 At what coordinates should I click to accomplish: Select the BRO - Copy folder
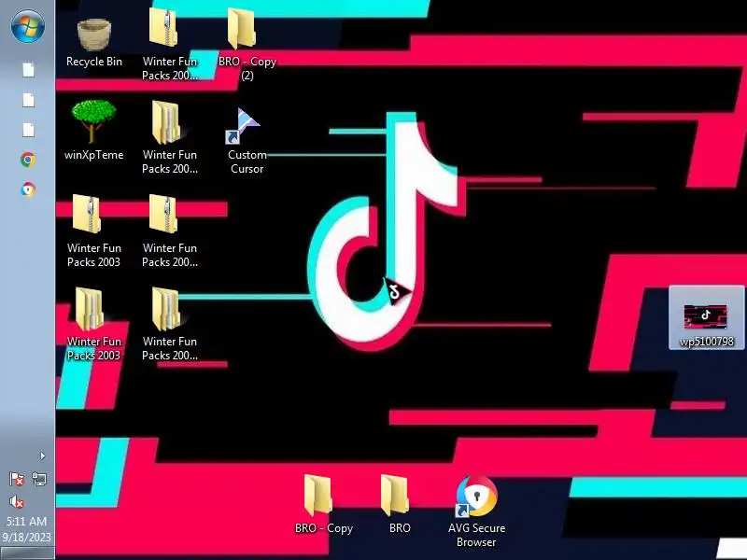coord(323,505)
